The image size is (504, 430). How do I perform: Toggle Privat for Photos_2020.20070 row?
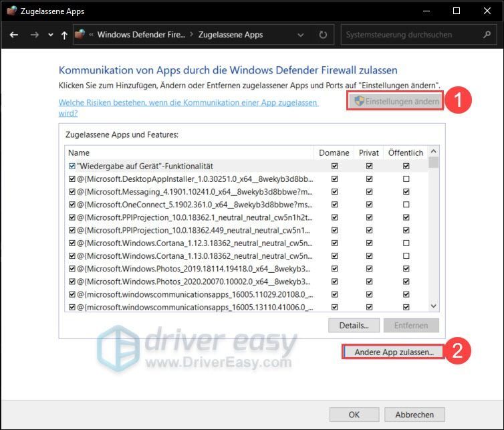pyautogui.click(x=370, y=282)
